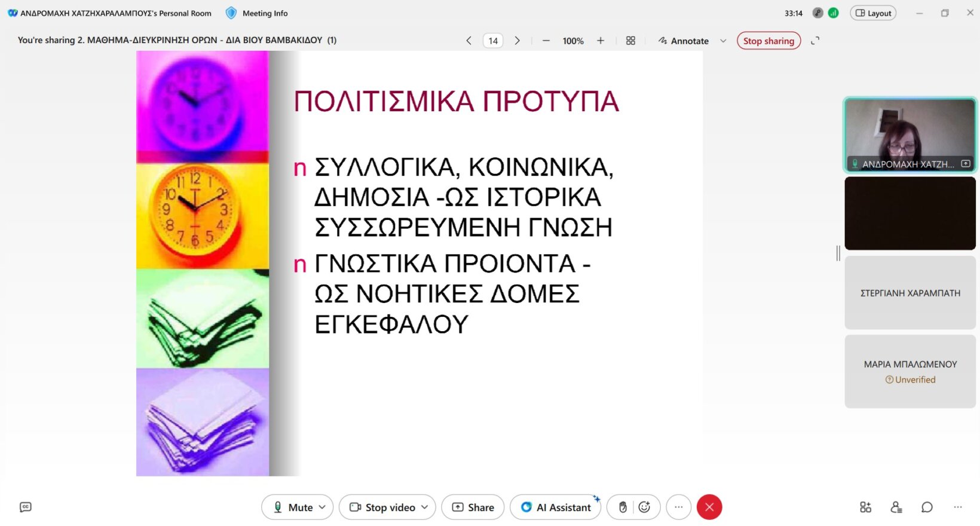This screenshot has width=980, height=526.
Task: Enter fullscreen for the shared content
Action: pyautogui.click(x=815, y=41)
